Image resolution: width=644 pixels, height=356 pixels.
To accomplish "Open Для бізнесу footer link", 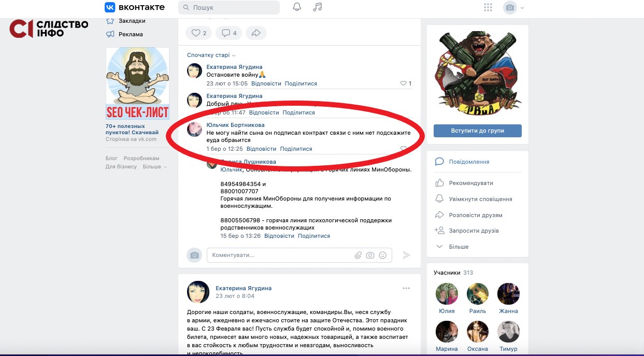I will [121, 167].
